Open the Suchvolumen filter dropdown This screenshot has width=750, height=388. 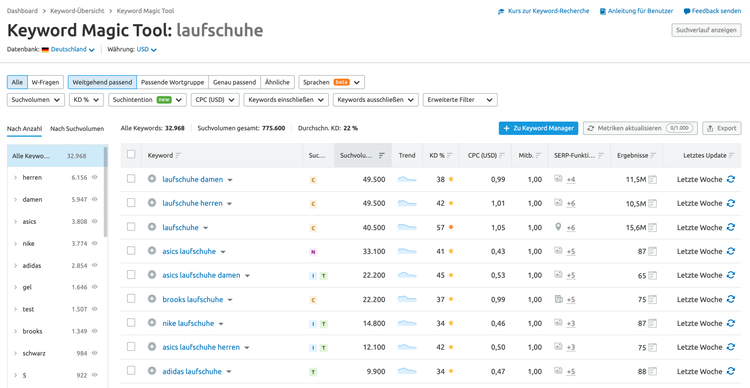(x=36, y=100)
